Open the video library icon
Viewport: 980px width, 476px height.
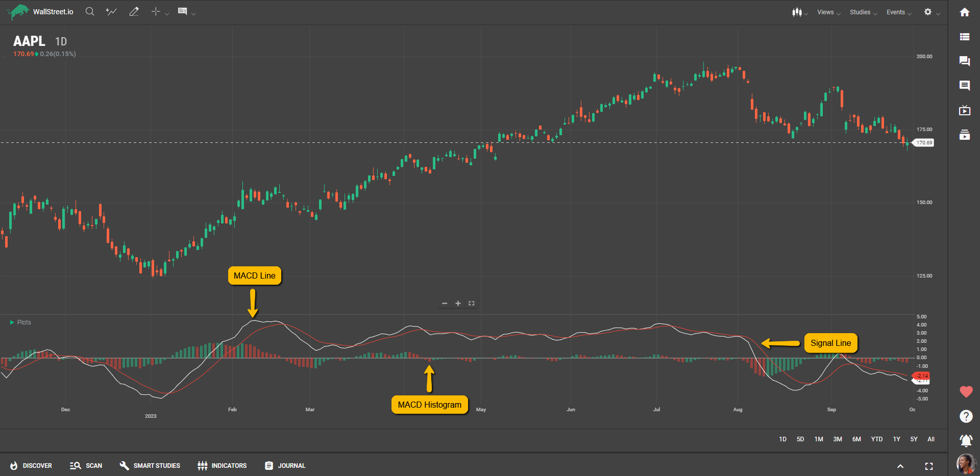[x=965, y=135]
